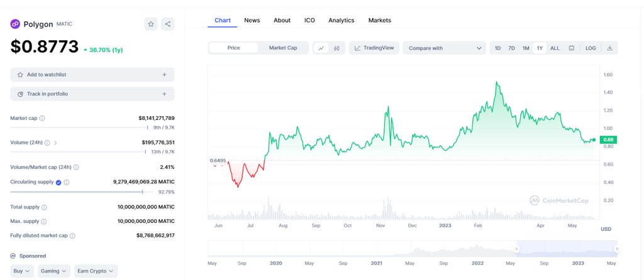Viewport: 644px width, 280px height.
Task: Set chart range to 1D
Action: (497, 48)
